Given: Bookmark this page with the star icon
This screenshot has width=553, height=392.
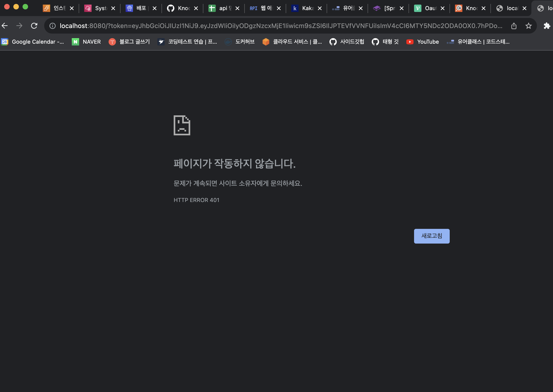Looking at the screenshot, I should pos(528,26).
